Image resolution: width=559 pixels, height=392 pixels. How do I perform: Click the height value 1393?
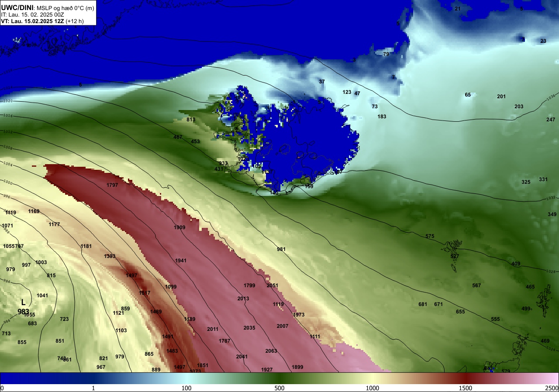point(110,256)
